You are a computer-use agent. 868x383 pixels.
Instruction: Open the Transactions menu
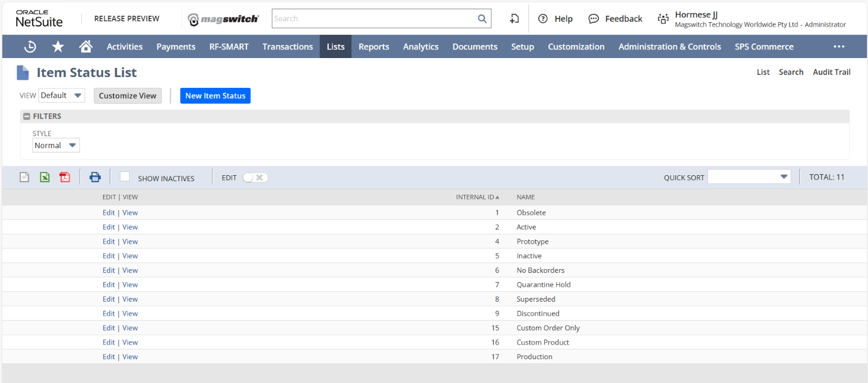(x=288, y=47)
